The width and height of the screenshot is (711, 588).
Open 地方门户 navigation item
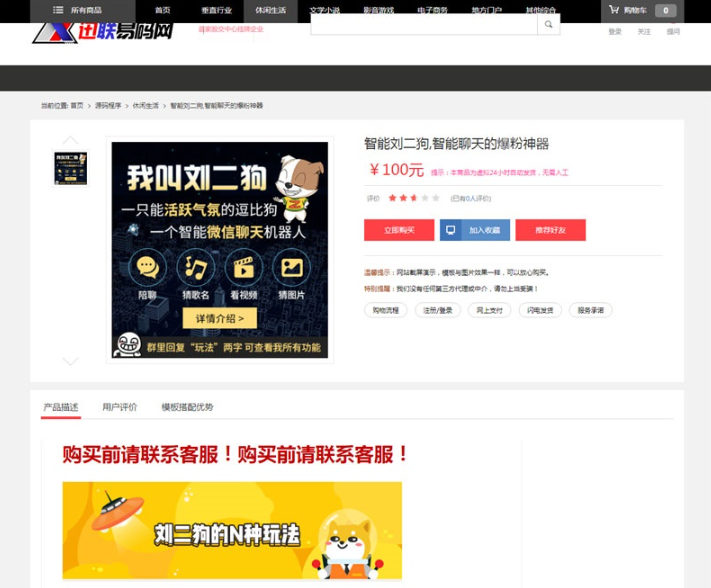tap(487, 10)
